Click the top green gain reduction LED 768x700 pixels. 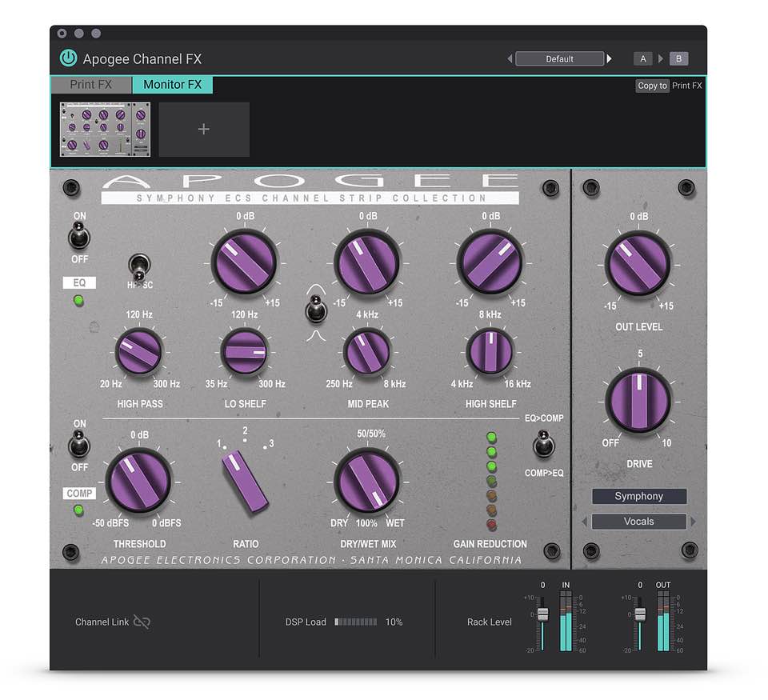[x=491, y=437]
